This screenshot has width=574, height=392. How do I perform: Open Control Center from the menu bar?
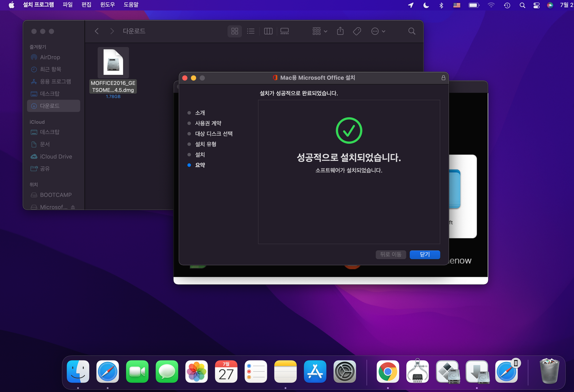coord(537,5)
